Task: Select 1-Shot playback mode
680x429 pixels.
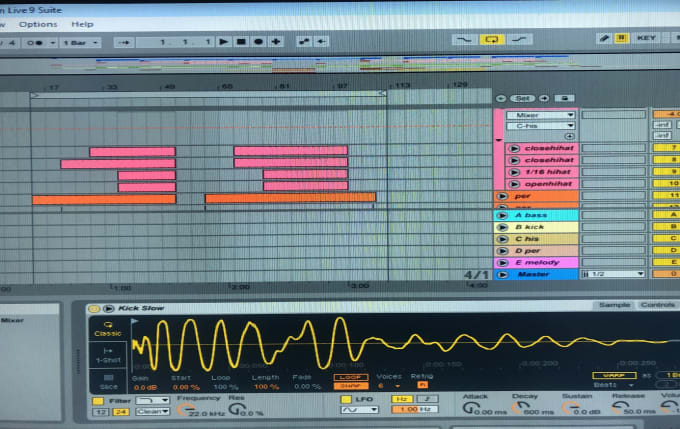Action: coord(108,356)
